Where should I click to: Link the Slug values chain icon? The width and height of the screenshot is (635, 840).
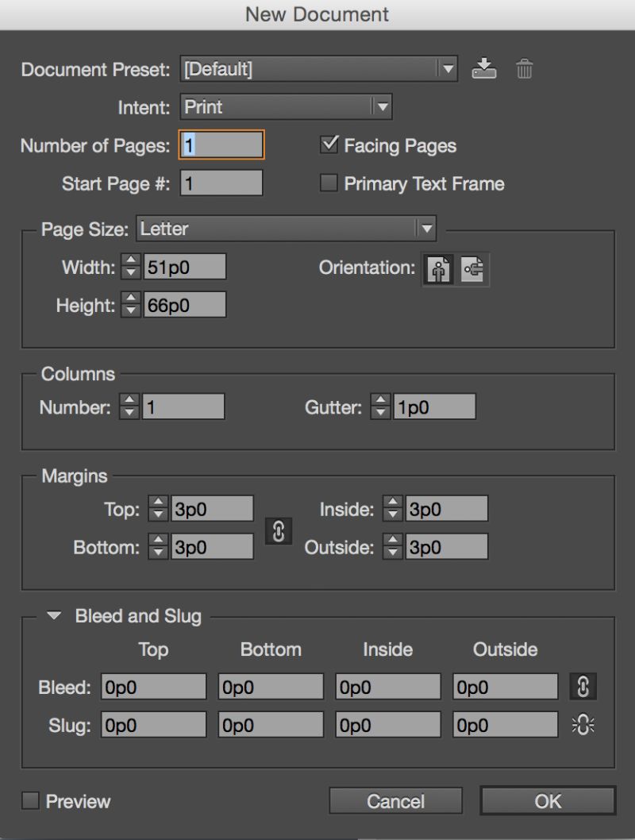583,724
